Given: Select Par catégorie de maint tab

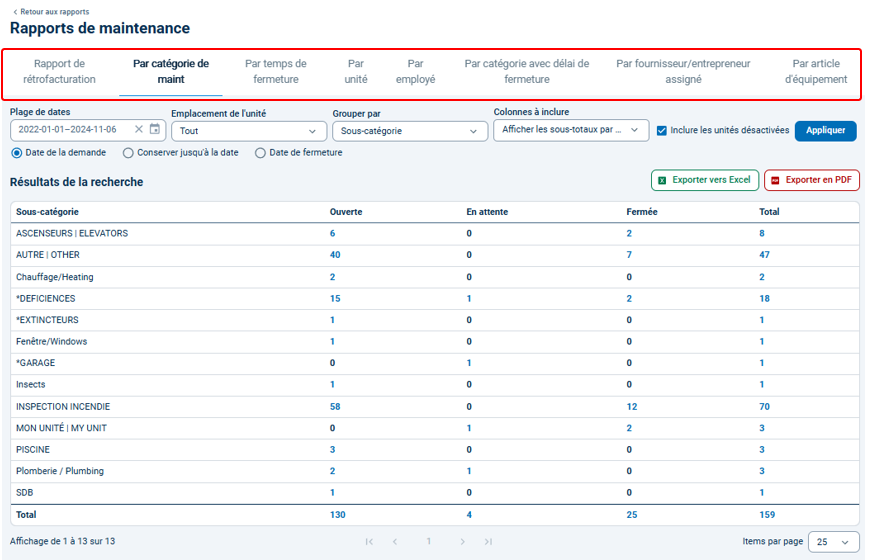Looking at the screenshot, I should point(171,71).
